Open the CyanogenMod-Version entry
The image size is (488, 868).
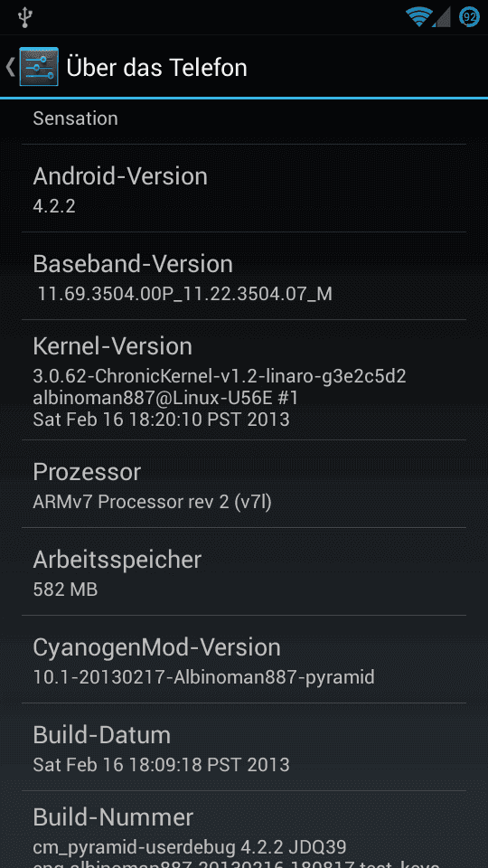coord(244,659)
